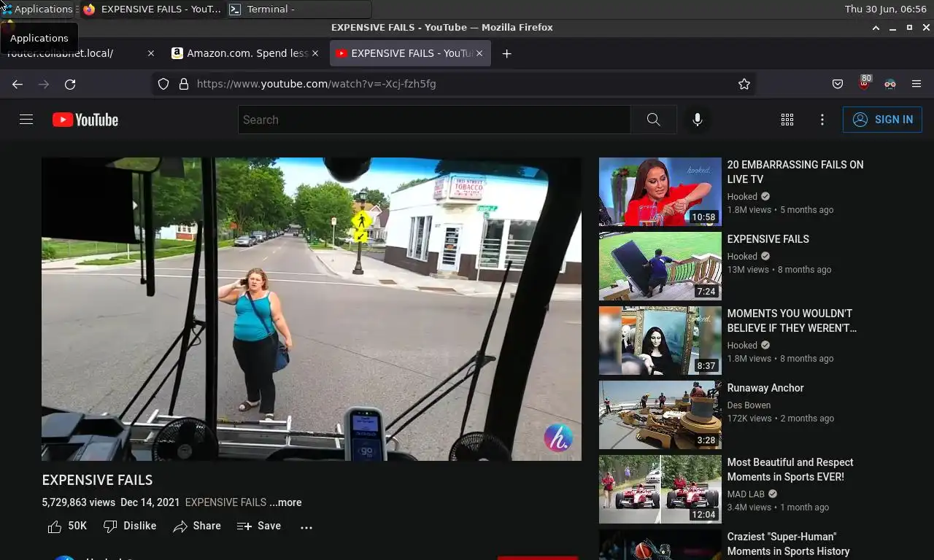Open Firefox application menu
Screen dimensions: 934x560
tap(916, 84)
